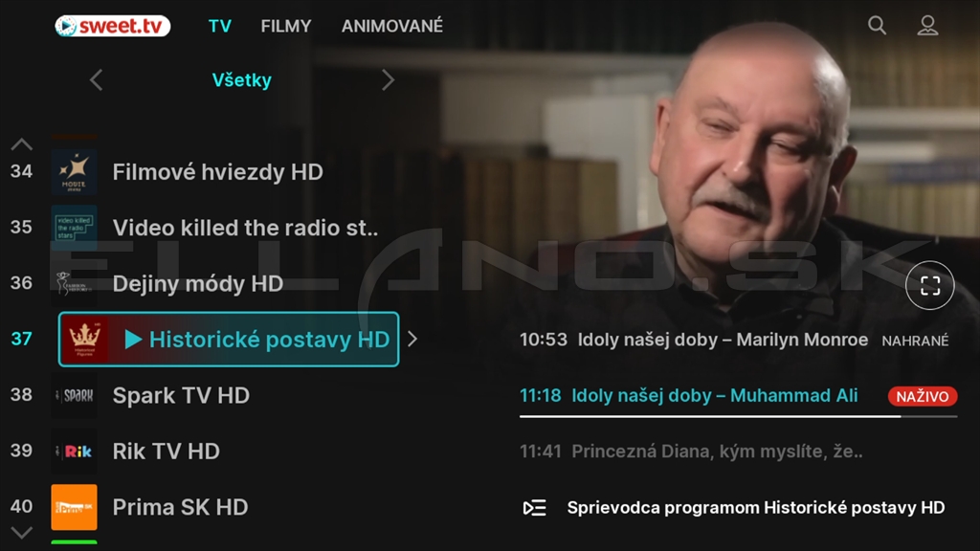980x551 pixels.
Task: Click the Filmové hviezdy star logo
Action: (x=74, y=172)
